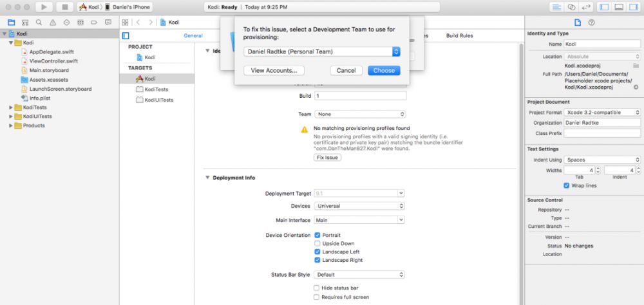Show the File inspector icon
644x305 pixels.
[578, 23]
